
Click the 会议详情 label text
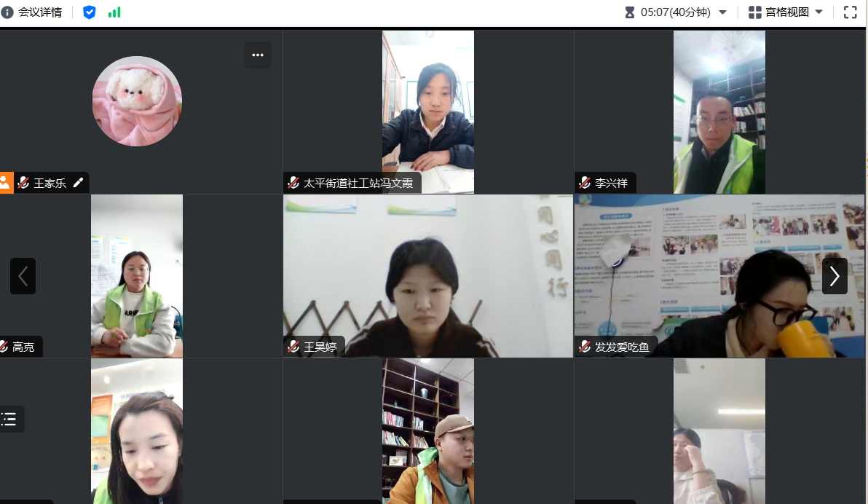click(40, 12)
